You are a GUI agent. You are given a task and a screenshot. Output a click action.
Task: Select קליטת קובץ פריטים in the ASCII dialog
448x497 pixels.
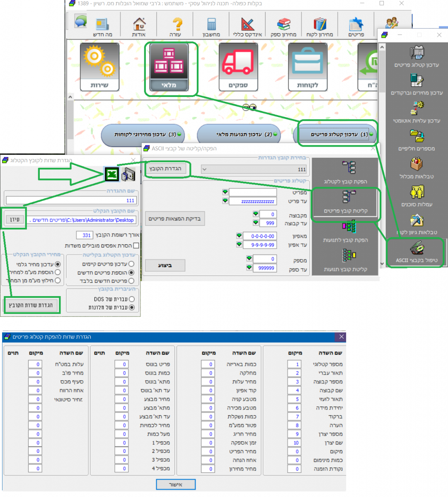[x=346, y=202]
